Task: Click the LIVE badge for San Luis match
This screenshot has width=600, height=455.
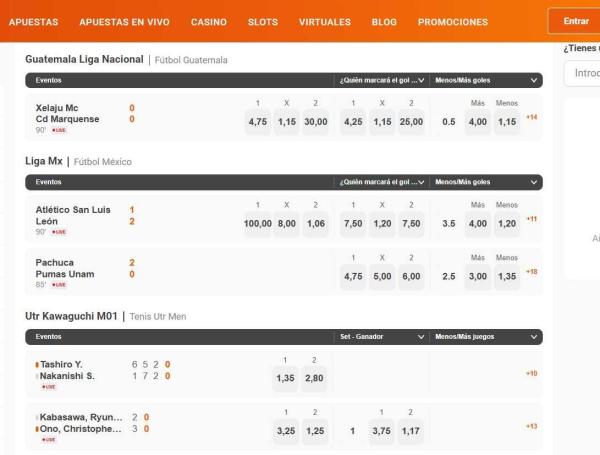Action: point(59,232)
